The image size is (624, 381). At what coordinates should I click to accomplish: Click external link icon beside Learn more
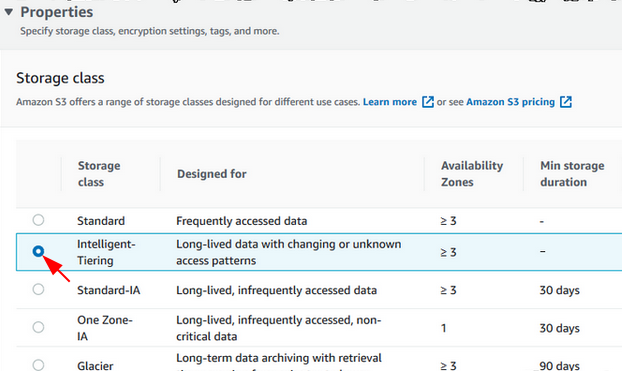tap(428, 102)
